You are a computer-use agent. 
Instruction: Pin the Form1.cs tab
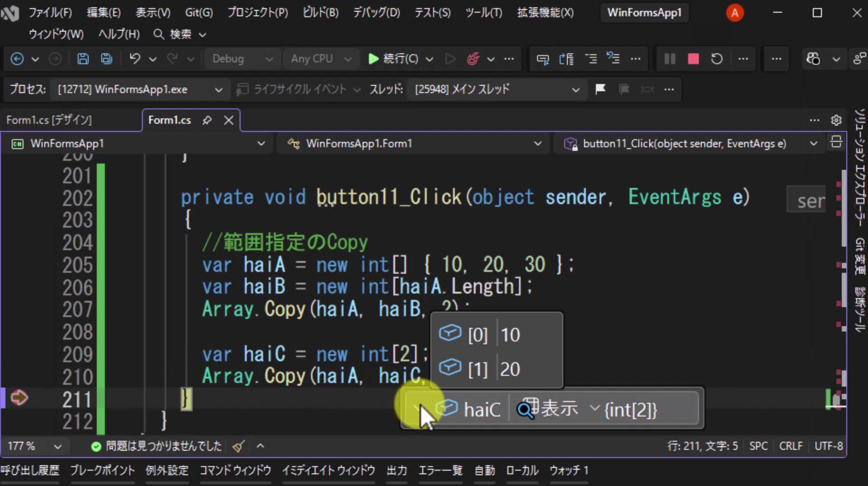pos(207,120)
